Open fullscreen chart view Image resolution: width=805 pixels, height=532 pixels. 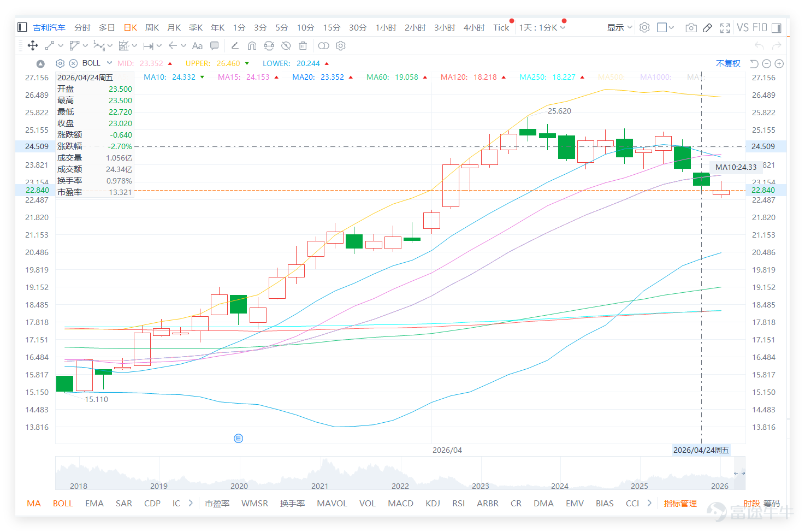pyautogui.click(x=725, y=28)
